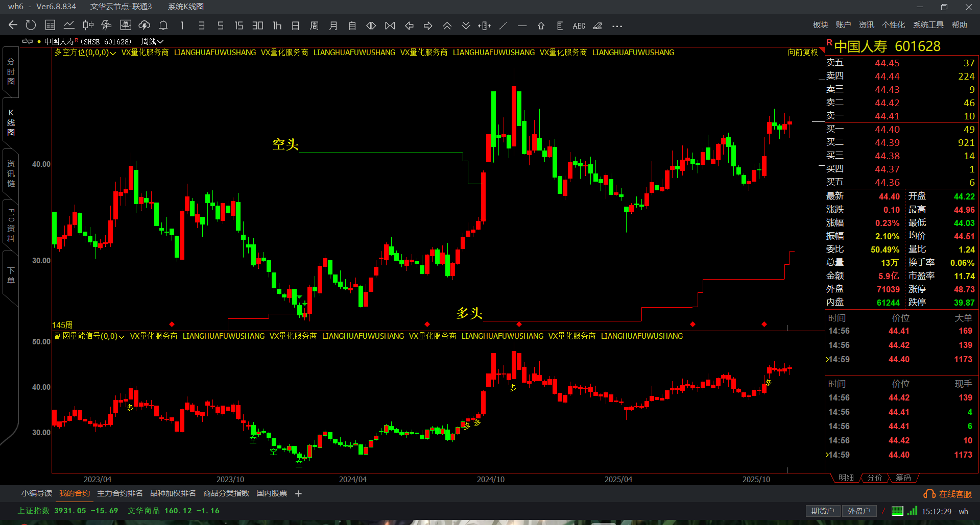Click the bell alert icon
Screen dimensions: 980x525
[163, 26]
